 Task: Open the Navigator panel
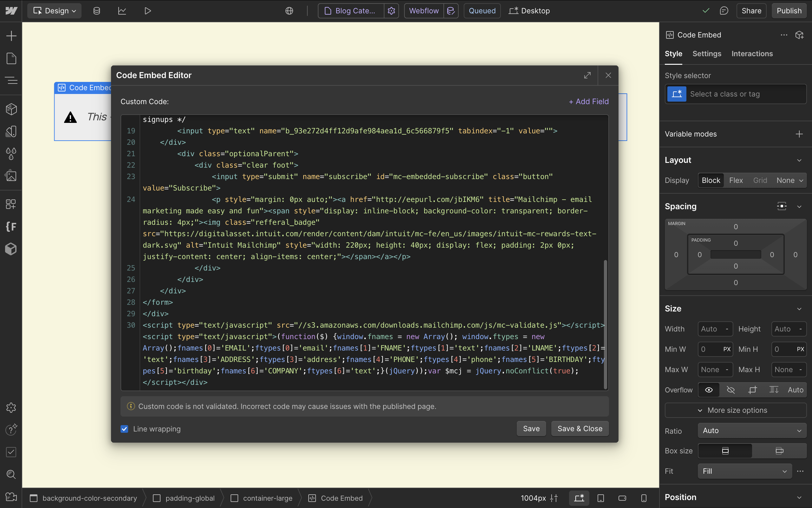tap(11, 81)
